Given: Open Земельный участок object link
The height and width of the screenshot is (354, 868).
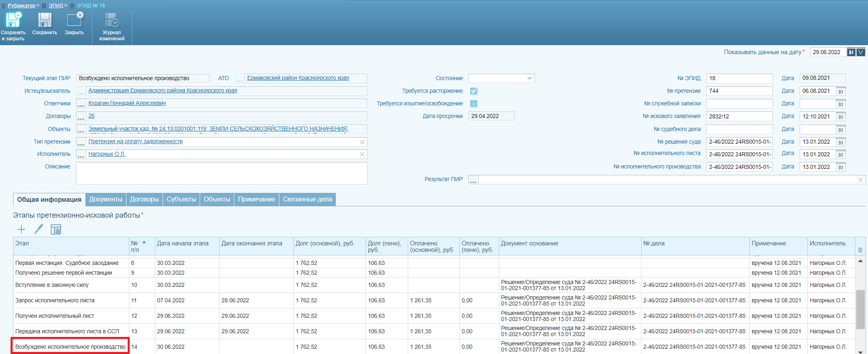Looking at the screenshot, I should click(x=218, y=129).
